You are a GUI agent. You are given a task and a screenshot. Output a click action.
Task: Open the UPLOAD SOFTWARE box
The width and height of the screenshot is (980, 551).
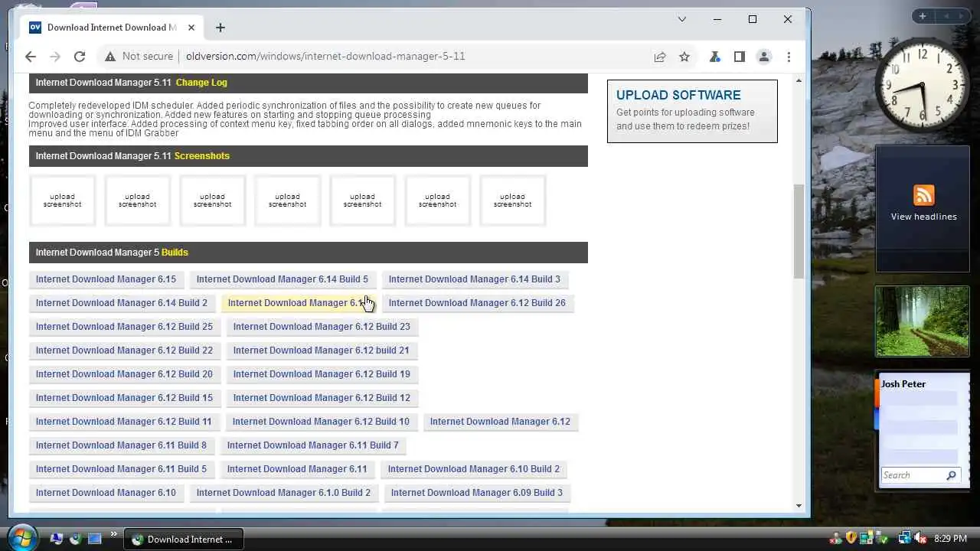click(x=692, y=111)
